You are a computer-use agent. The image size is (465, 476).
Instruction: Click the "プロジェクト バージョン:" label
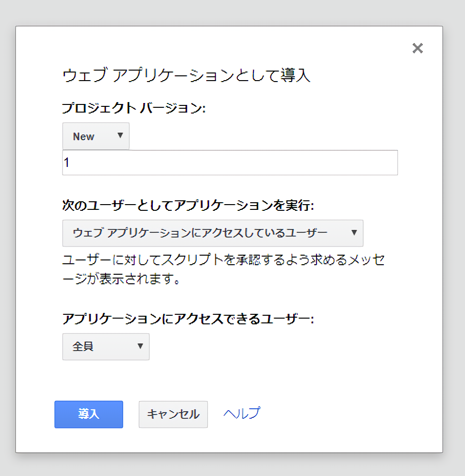point(133,108)
